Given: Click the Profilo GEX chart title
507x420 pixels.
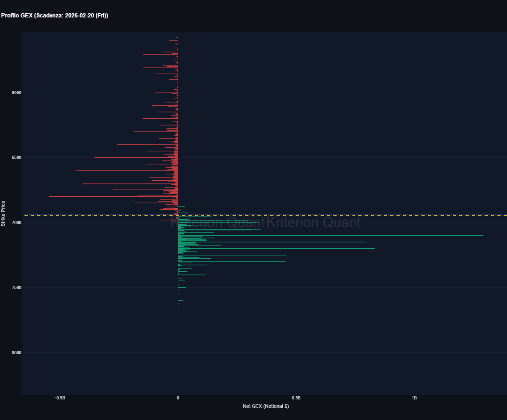Looking at the screenshot, I should (x=54, y=15).
